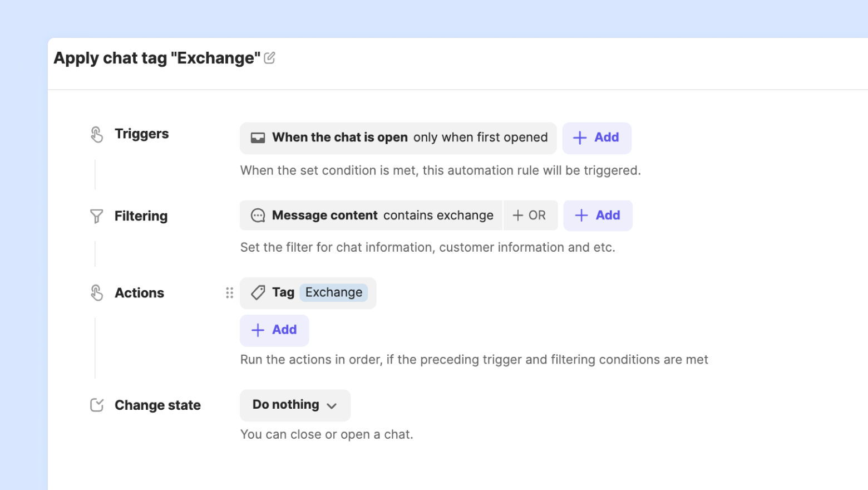Click the Change state checkbox icon
This screenshot has height=490, width=868.
pyautogui.click(x=97, y=405)
